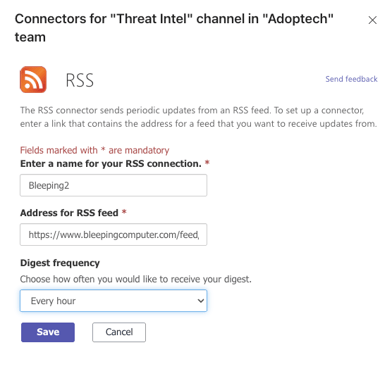Open the Digest frequency dropdown
Image resolution: width=392 pixels, height=369 pixels.
coord(113,301)
